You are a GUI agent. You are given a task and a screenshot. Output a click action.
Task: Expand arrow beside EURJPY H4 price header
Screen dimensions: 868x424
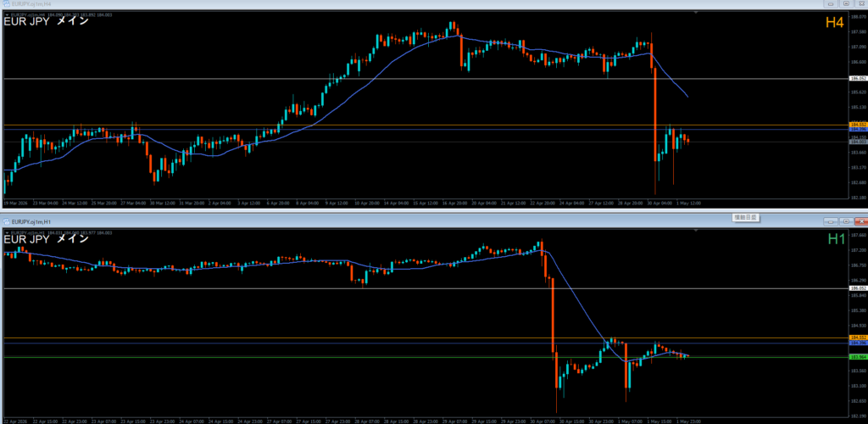(7, 15)
